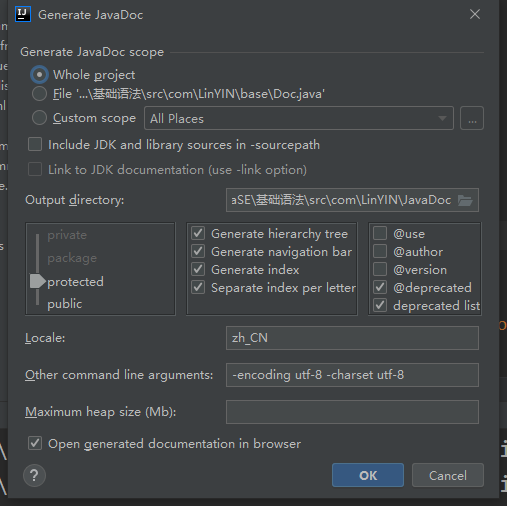The image size is (507, 506).
Task: Select the Whole project radio button
Action: point(39,74)
